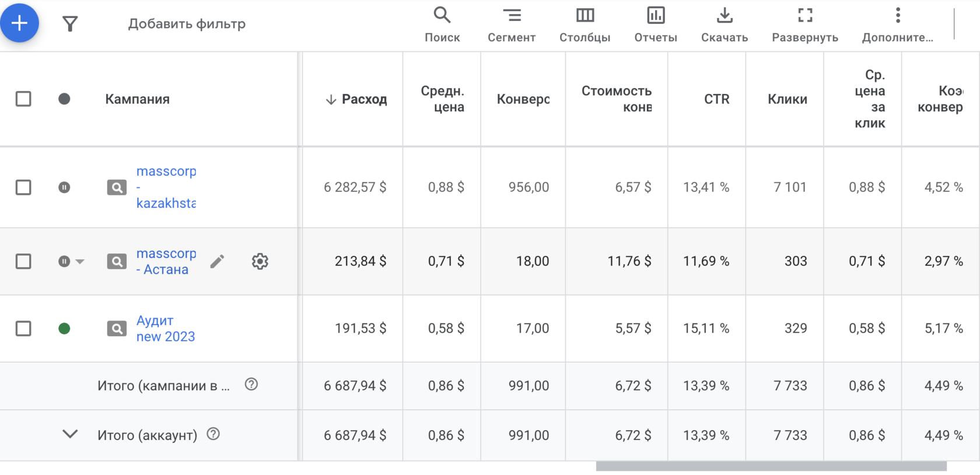Click the horizontal scrollbar below the table

point(771,466)
